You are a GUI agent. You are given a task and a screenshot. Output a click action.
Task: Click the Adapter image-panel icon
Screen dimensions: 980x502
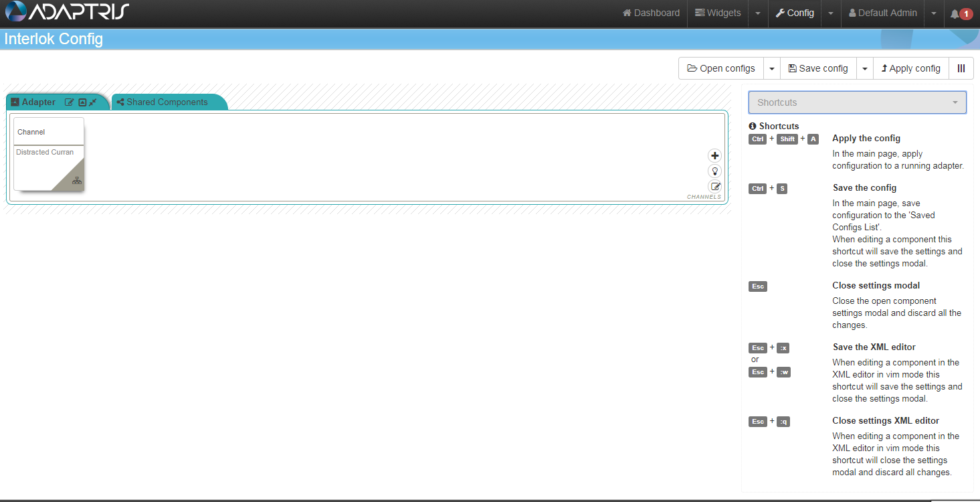click(82, 102)
